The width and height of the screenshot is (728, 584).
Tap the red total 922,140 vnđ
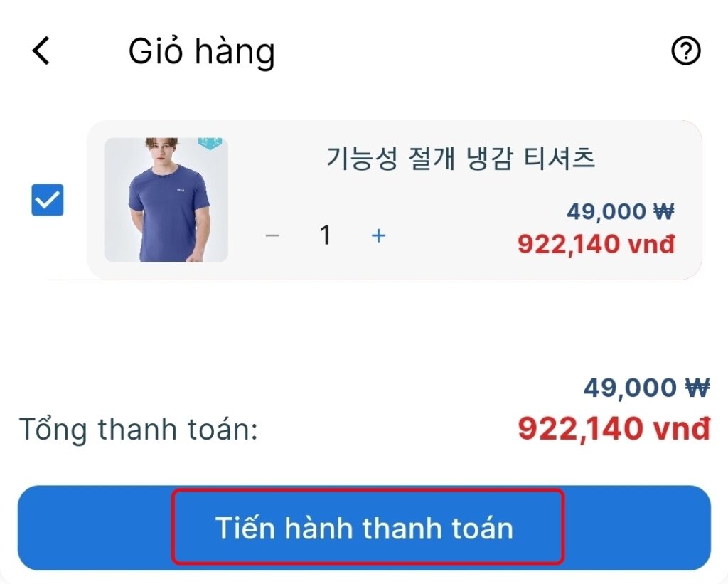614,428
